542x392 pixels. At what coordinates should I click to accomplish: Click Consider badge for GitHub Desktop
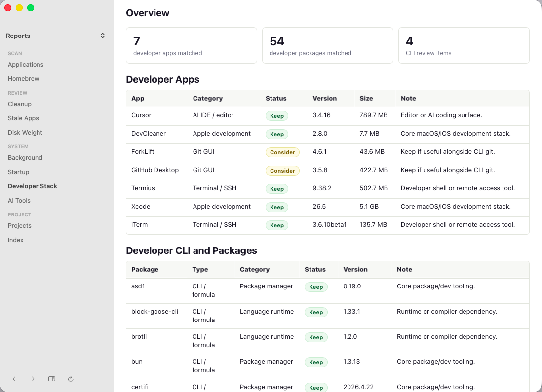coord(282,171)
